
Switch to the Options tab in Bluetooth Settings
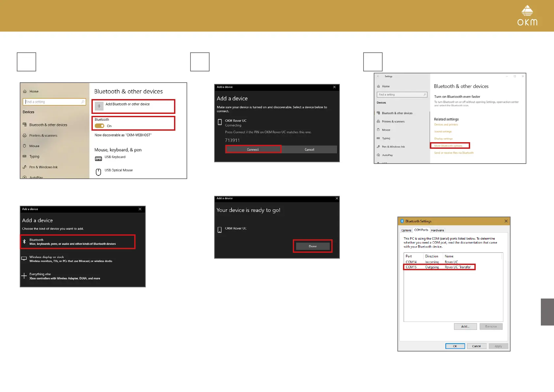(406, 230)
